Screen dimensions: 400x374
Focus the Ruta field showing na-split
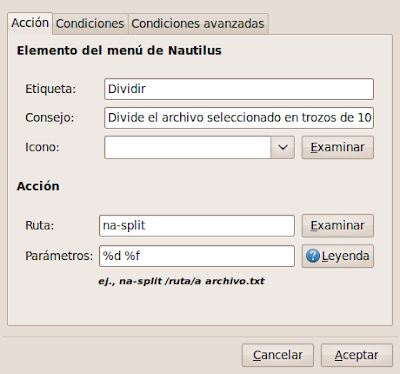click(x=197, y=226)
